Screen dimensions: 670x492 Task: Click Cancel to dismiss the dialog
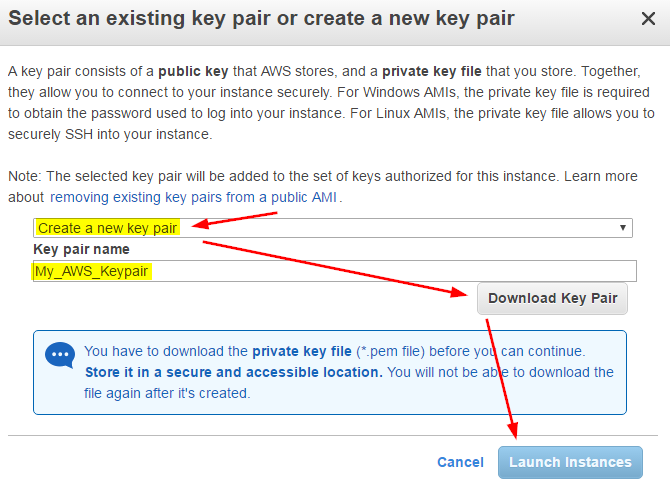(x=460, y=462)
